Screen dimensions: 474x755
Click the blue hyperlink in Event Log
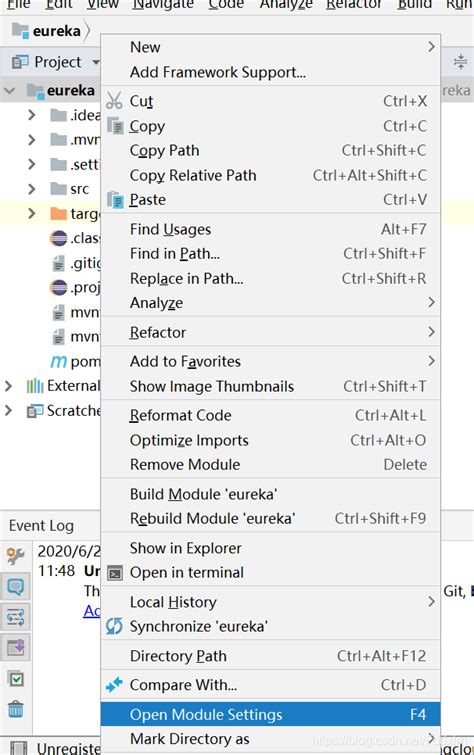click(92, 611)
